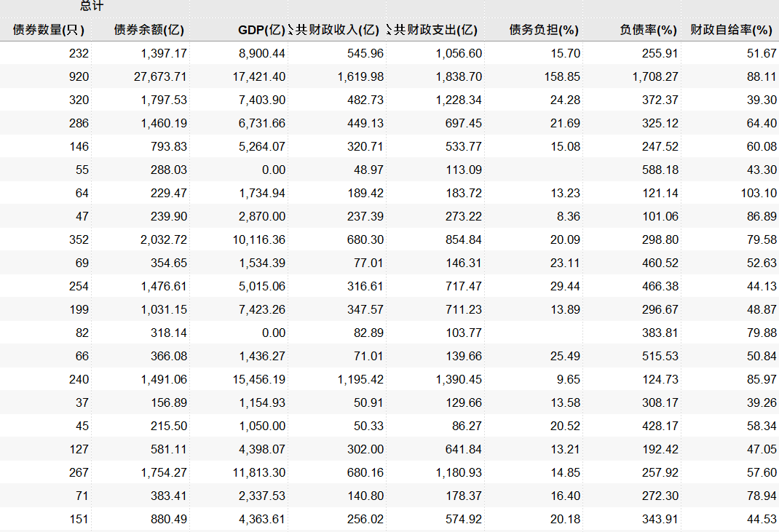
Task: Click the bond count cell showing 920
Action: (79, 76)
